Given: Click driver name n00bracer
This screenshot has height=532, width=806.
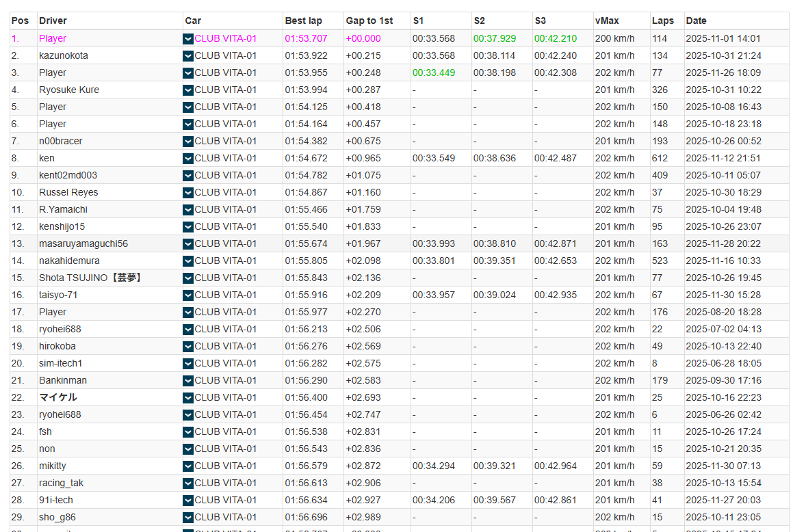Looking at the screenshot, I should pos(61,142).
